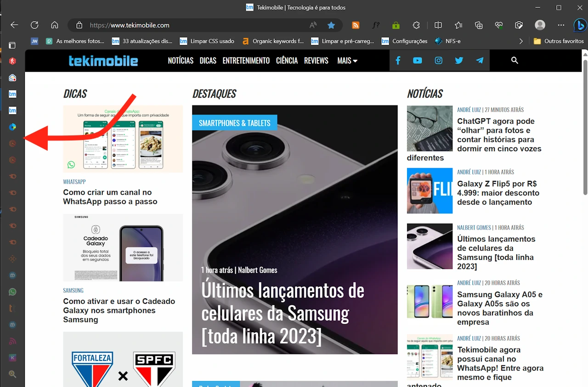Viewport: 588px width, 387px height.
Task: Open Tekimobile's Telegram icon
Action: pyautogui.click(x=480, y=61)
